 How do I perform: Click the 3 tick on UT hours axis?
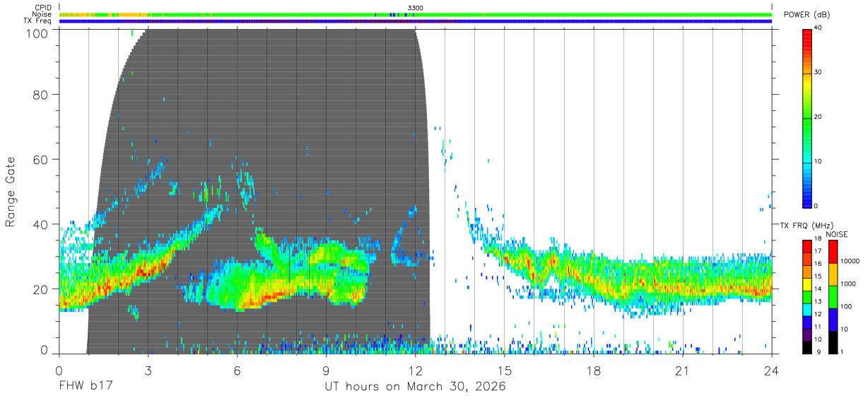click(148, 371)
